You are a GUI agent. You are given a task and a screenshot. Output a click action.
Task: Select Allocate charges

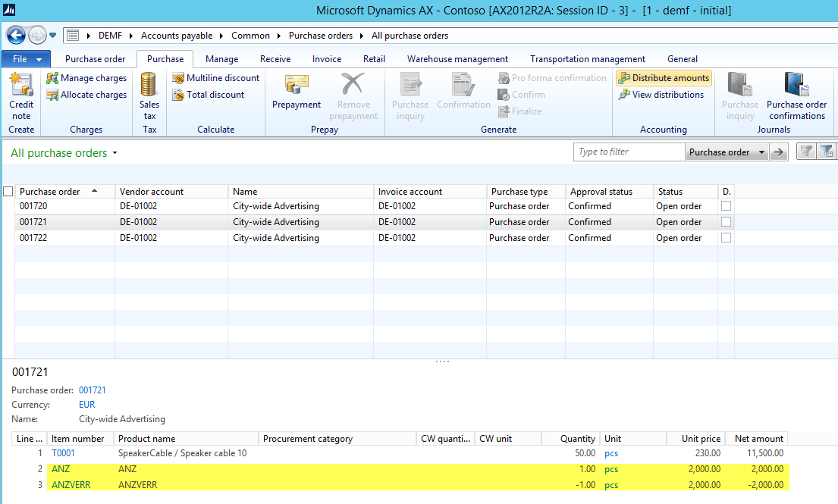click(x=86, y=95)
